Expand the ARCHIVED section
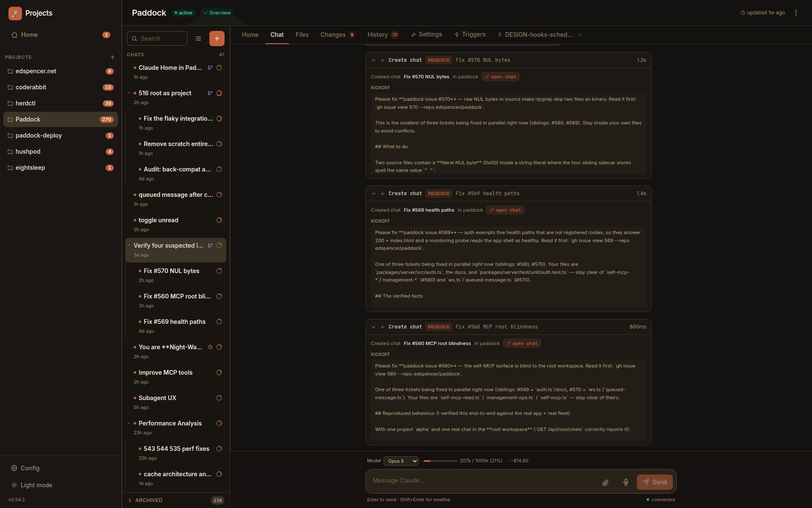The height and width of the screenshot is (508, 812). click(176, 500)
